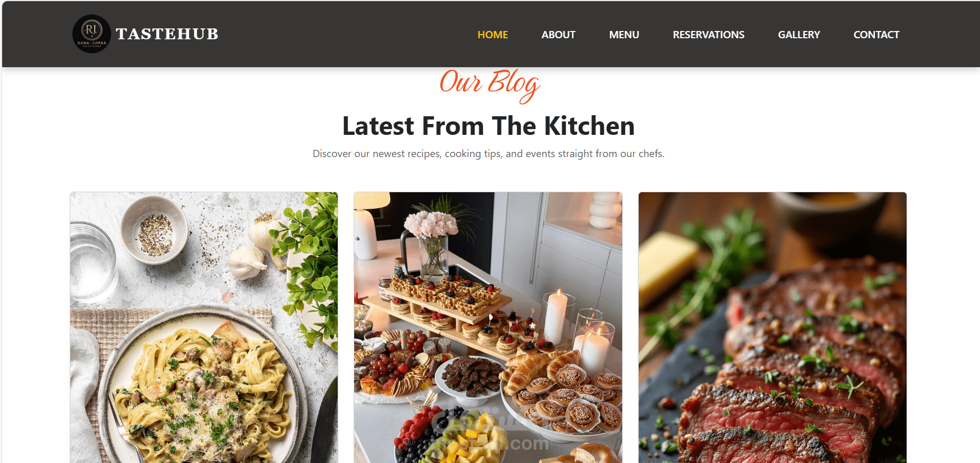The image size is (980, 463).
Task: Click the water glass in the pasta photo
Action: coord(93,261)
